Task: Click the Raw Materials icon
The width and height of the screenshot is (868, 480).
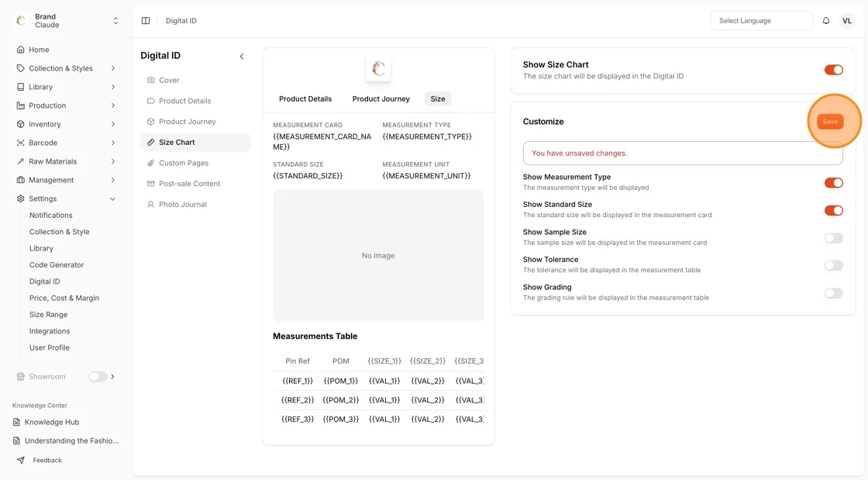Action: pyautogui.click(x=20, y=161)
